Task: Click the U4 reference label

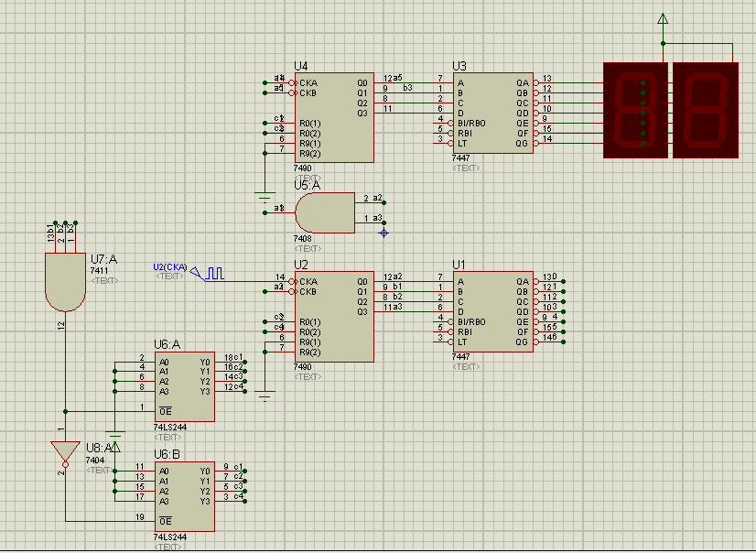Action: tap(300, 66)
